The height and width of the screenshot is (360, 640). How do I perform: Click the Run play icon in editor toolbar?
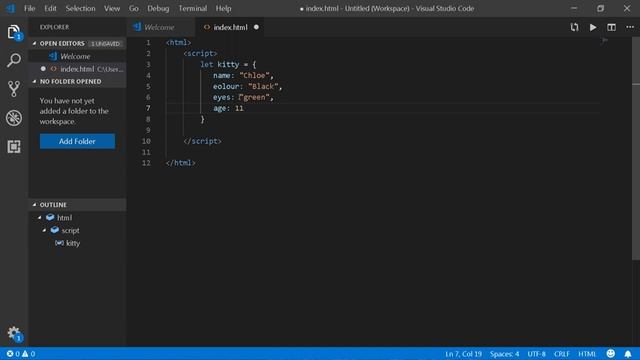click(x=593, y=27)
